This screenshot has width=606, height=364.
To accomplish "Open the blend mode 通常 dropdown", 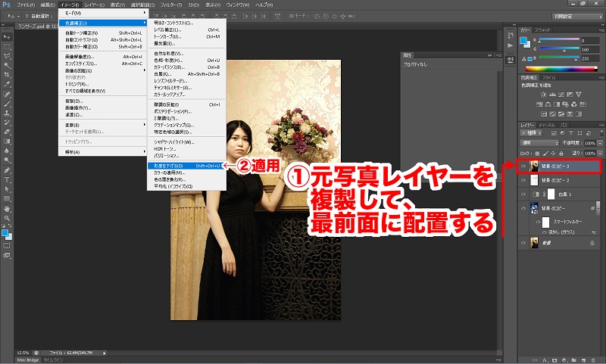I will click(539, 143).
